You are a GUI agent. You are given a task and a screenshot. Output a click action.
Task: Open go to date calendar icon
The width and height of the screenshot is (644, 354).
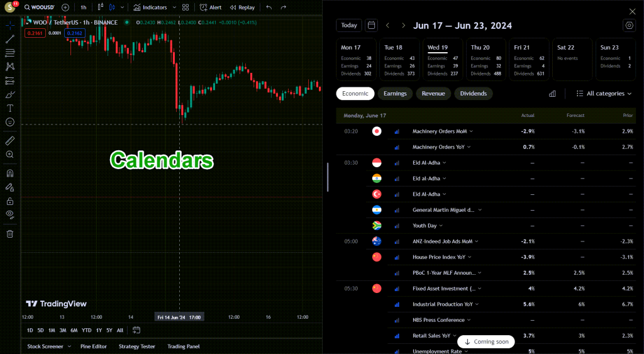click(136, 330)
